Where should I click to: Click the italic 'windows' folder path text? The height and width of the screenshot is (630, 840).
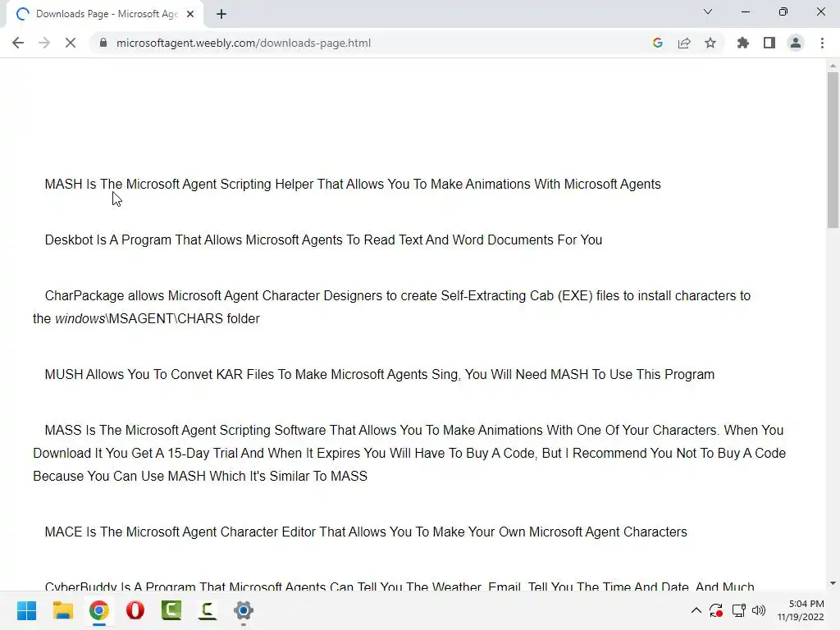coord(80,319)
